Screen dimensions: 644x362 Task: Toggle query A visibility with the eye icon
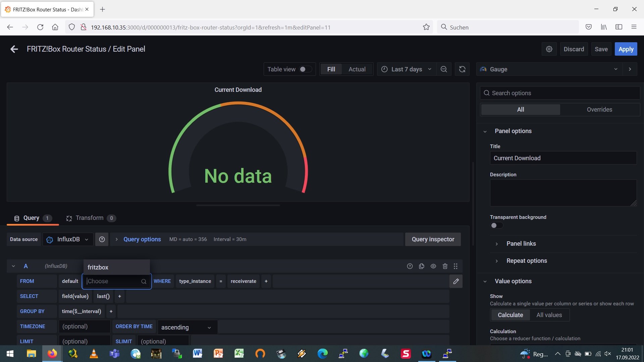(433, 266)
